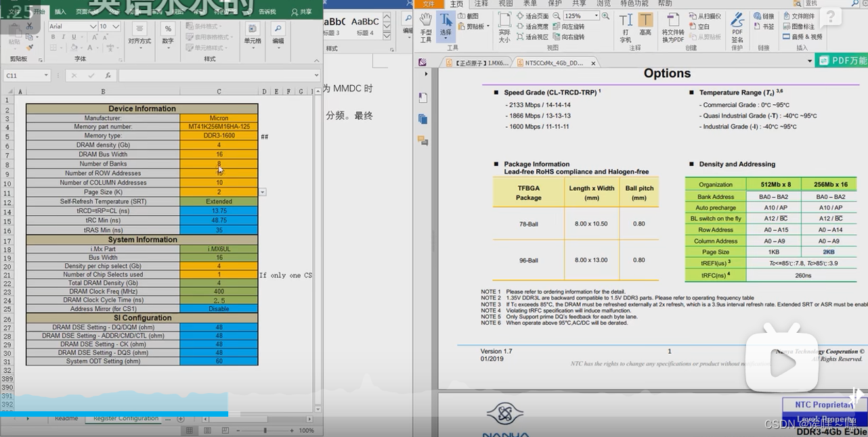Click the PDF zoom in magnifier
This screenshot has width=868, height=437.
(x=606, y=16)
